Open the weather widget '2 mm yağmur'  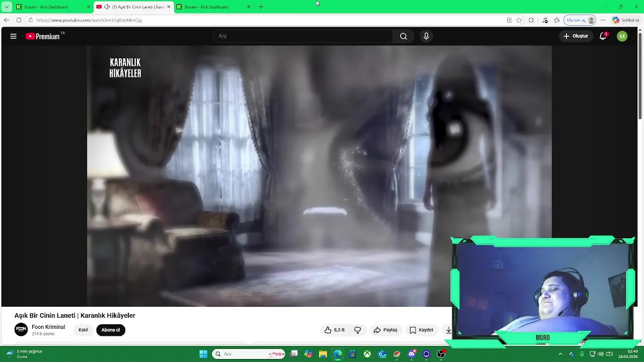[24, 354]
